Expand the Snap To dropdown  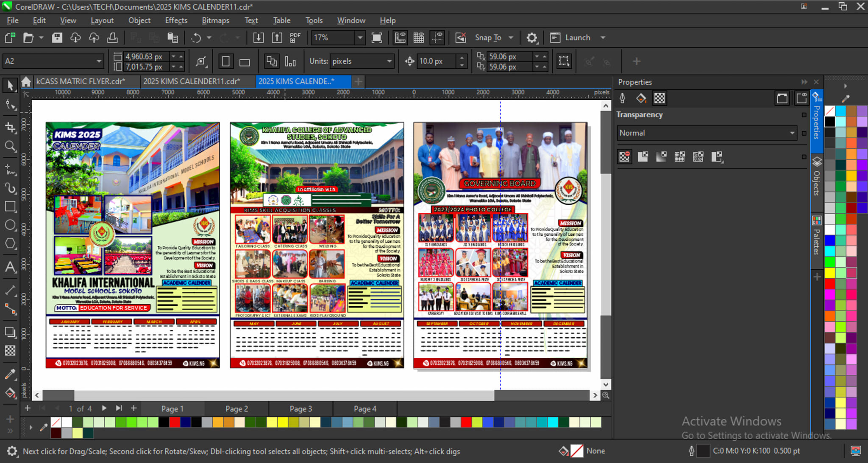pyautogui.click(x=511, y=38)
